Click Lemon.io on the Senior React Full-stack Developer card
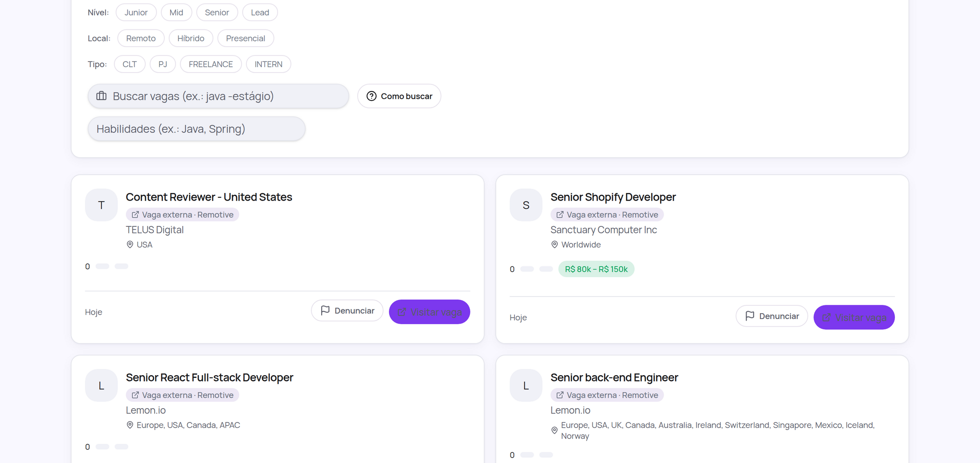Image resolution: width=980 pixels, height=463 pixels. tap(146, 410)
